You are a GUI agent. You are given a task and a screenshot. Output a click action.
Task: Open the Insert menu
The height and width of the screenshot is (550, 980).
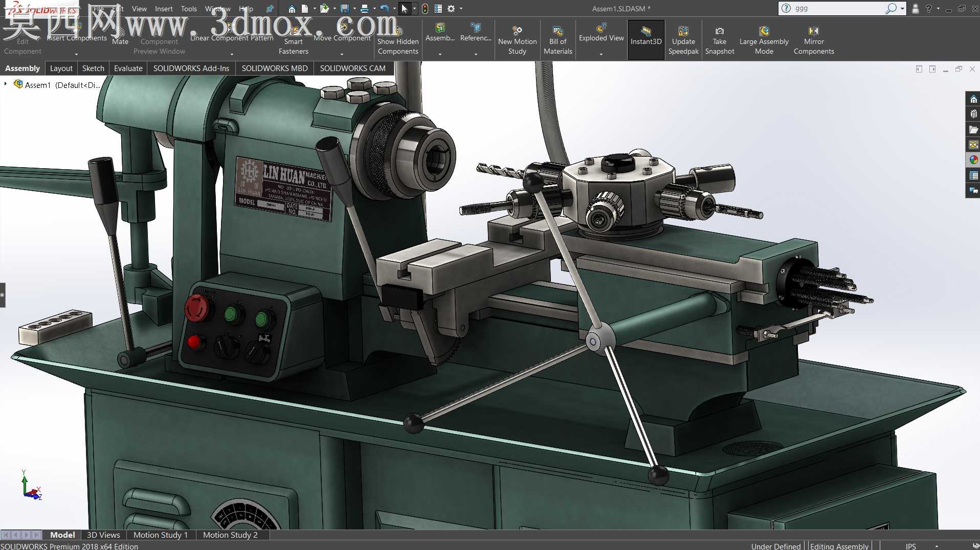pos(164,9)
